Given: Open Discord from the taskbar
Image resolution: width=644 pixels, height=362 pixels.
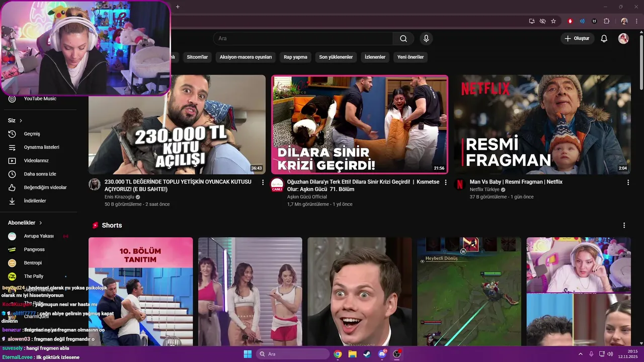Looking at the screenshot, I should (x=382, y=354).
